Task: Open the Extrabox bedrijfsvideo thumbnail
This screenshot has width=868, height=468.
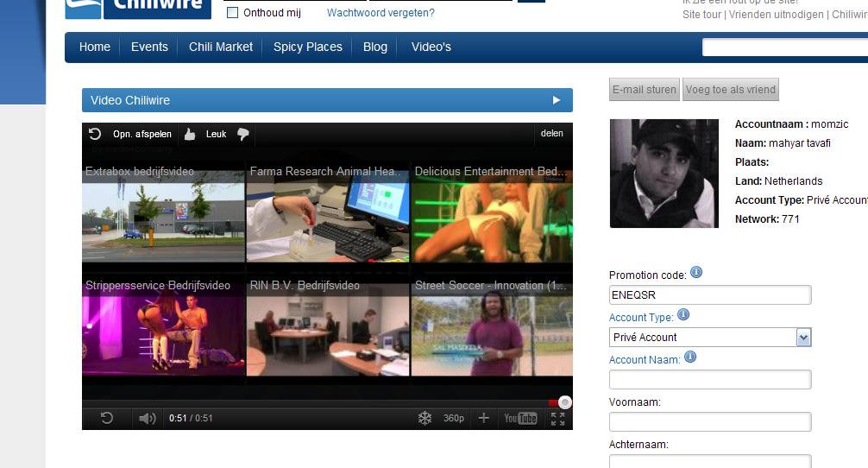Action: (x=163, y=216)
